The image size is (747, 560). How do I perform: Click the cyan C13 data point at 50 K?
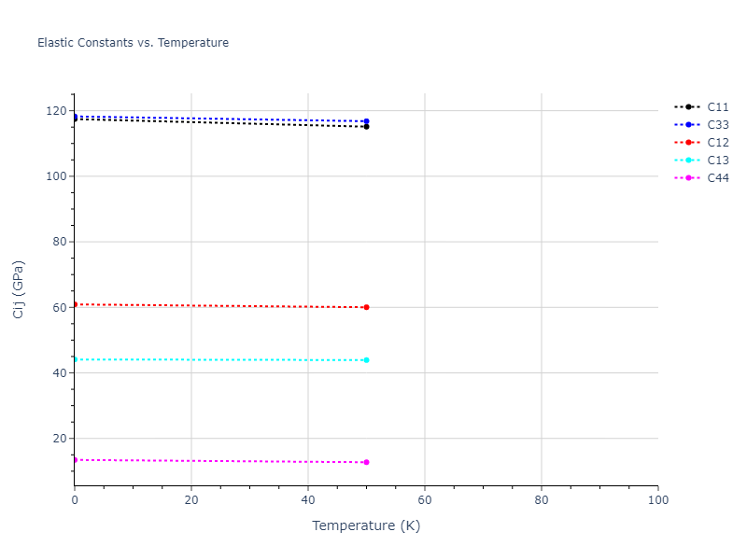366,360
